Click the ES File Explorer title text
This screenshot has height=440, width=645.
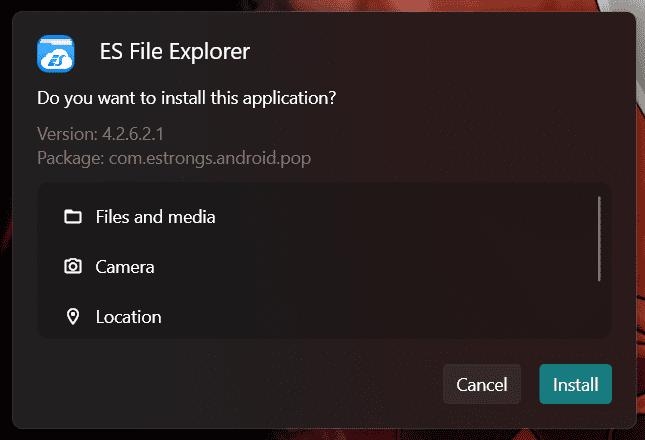[x=175, y=51]
